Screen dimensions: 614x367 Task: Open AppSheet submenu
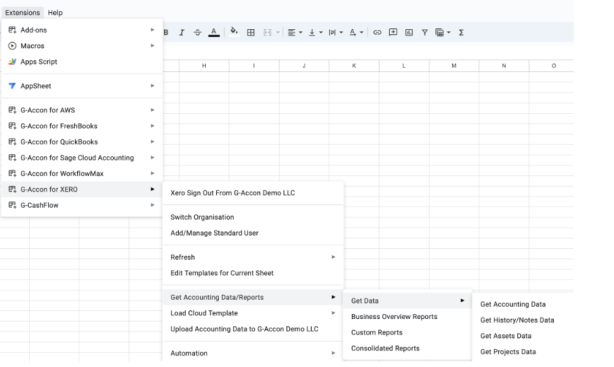[82, 86]
